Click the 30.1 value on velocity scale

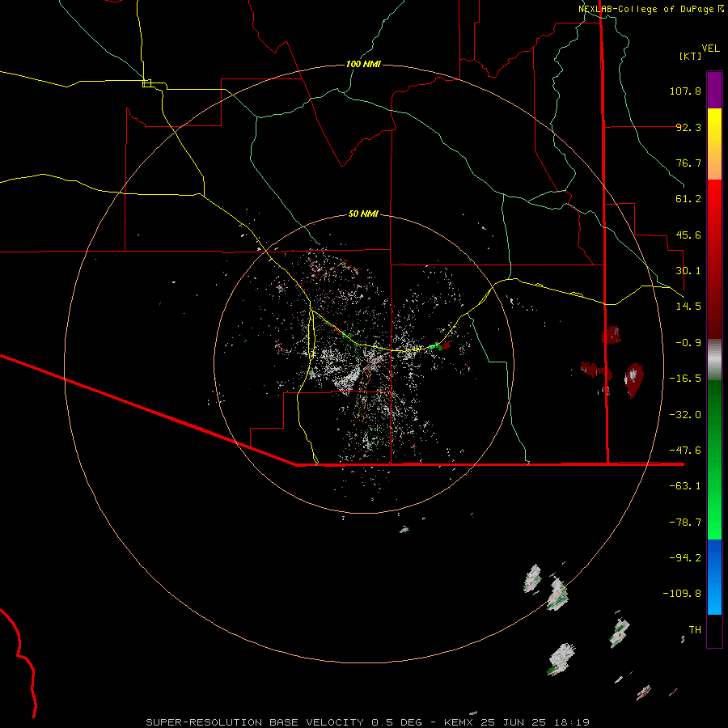(x=688, y=271)
